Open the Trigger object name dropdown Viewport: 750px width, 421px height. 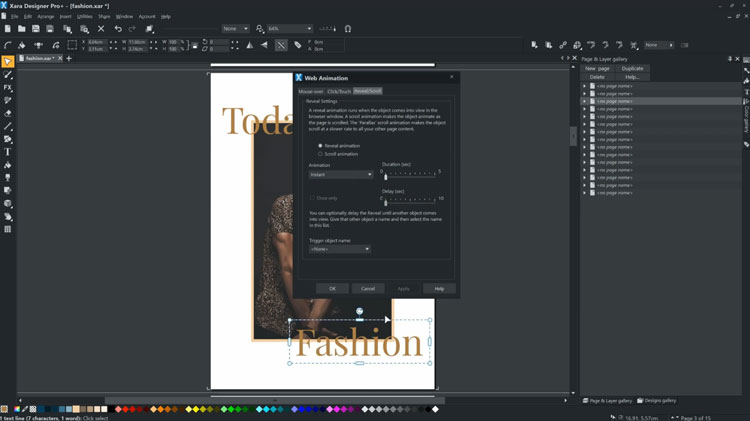tap(340, 249)
